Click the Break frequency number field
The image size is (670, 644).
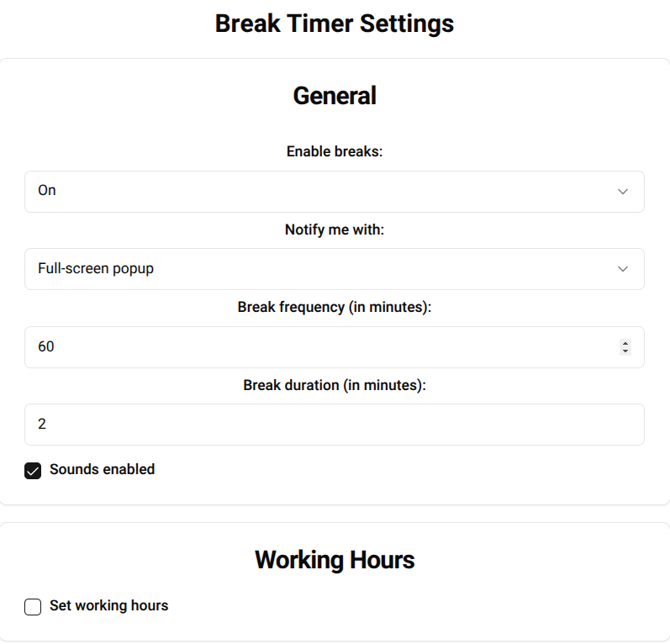pyautogui.click(x=319, y=347)
